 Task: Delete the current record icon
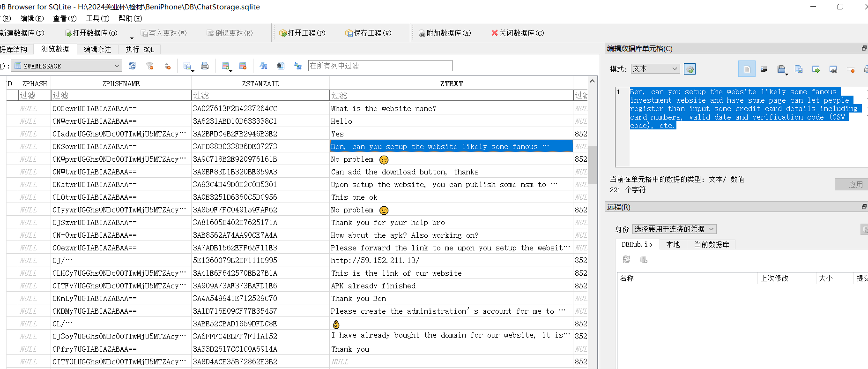point(243,66)
